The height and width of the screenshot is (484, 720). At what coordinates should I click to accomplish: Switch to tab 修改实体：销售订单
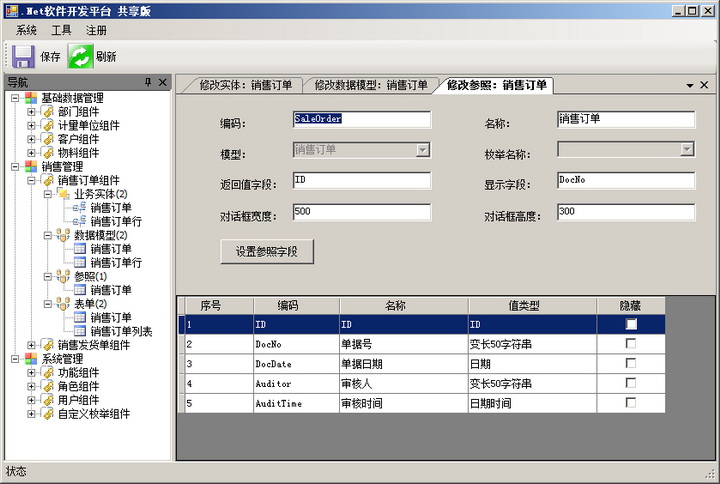tap(245, 85)
